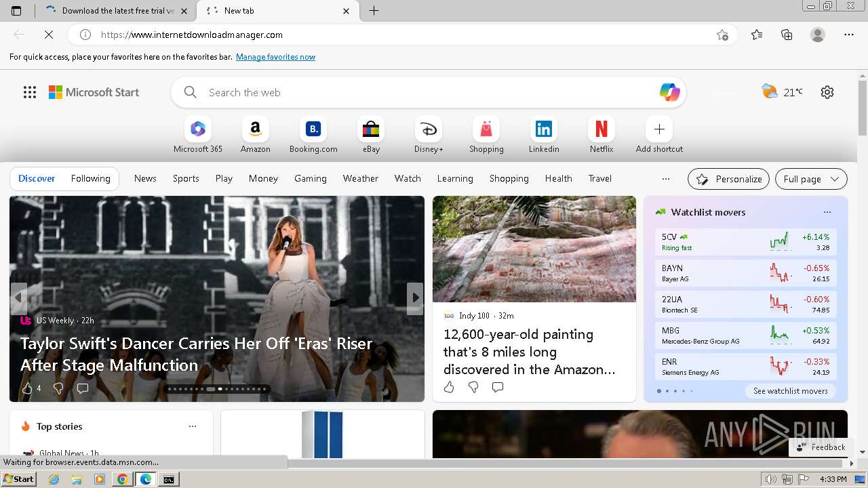View site information icon in address bar

[85, 35]
